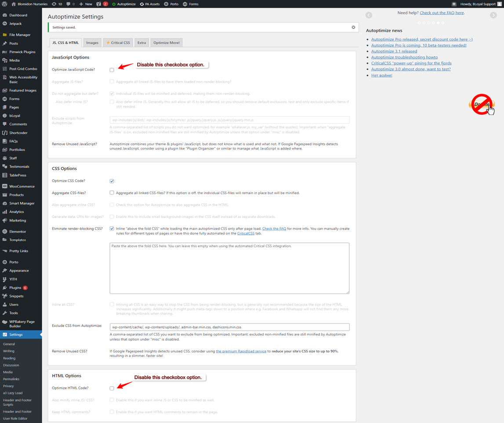
Task: Click the 'Check the FAQ' link in CSS Options
Action: [x=274, y=229]
